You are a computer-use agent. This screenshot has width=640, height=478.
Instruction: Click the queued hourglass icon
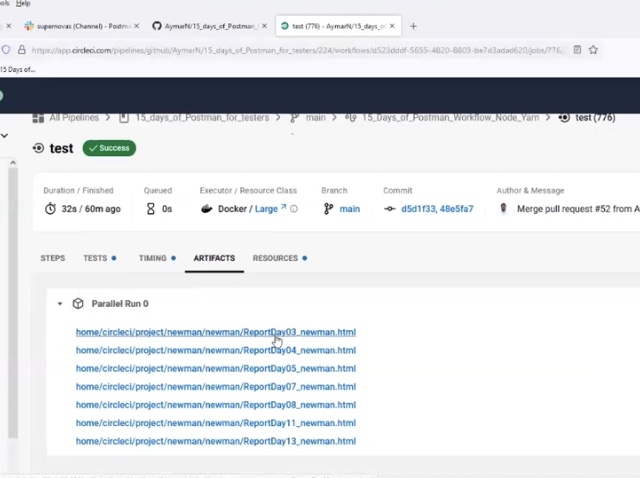151,209
